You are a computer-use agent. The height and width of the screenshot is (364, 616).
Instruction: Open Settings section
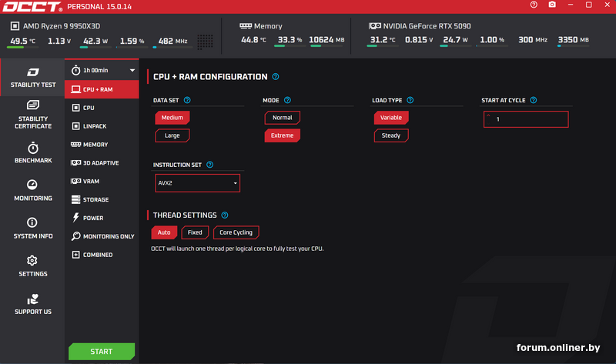(x=33, y=265)
